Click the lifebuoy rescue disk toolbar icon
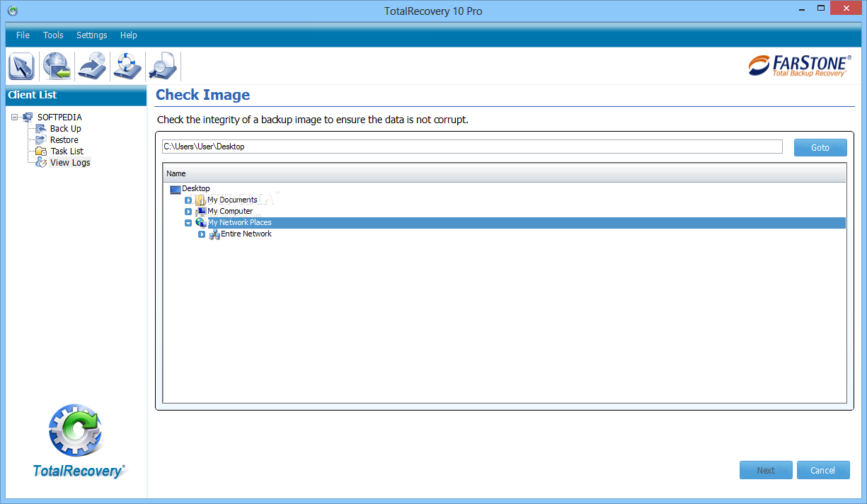 point(128,67)
